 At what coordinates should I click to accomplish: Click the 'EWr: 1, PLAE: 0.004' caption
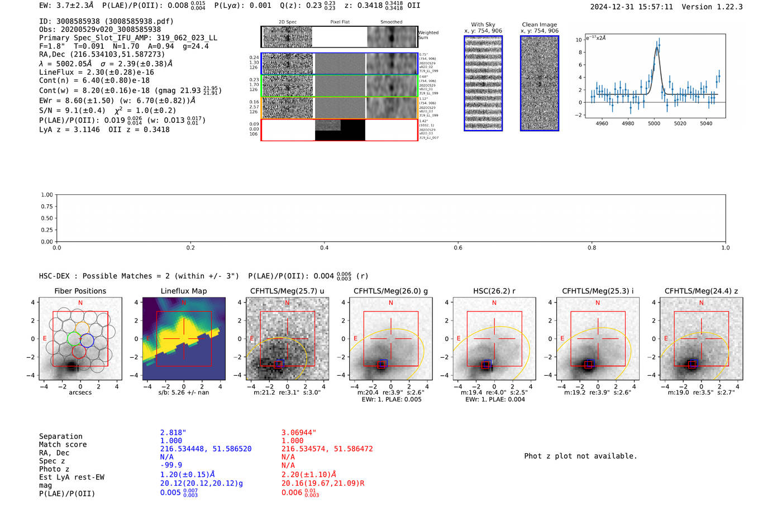pos(494,399)
